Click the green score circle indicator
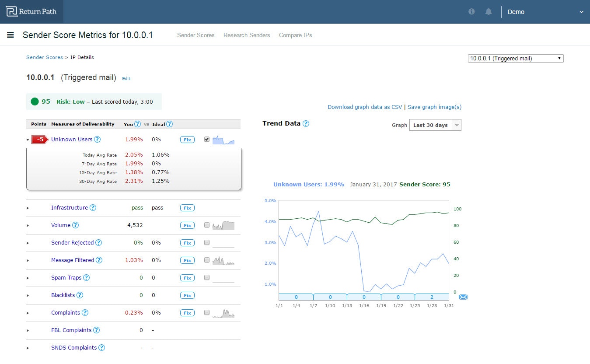The width and height of the screenshot is (590, 364). pyautogui.click(x=35, y=101)
